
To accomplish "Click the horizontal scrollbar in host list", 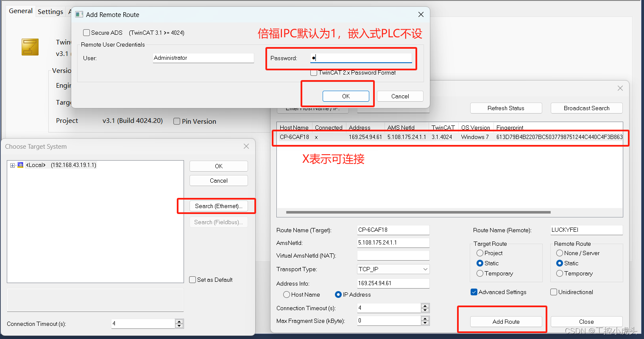I will click(x=418, y=212).
